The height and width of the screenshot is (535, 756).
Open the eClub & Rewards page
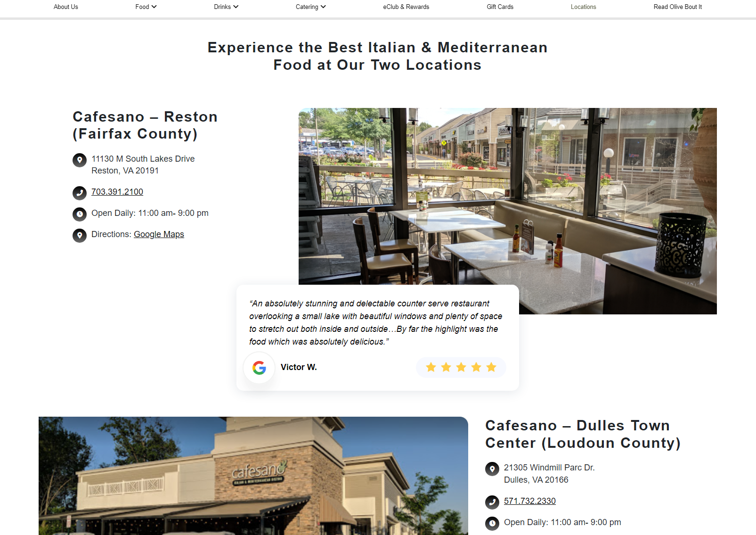406,7
